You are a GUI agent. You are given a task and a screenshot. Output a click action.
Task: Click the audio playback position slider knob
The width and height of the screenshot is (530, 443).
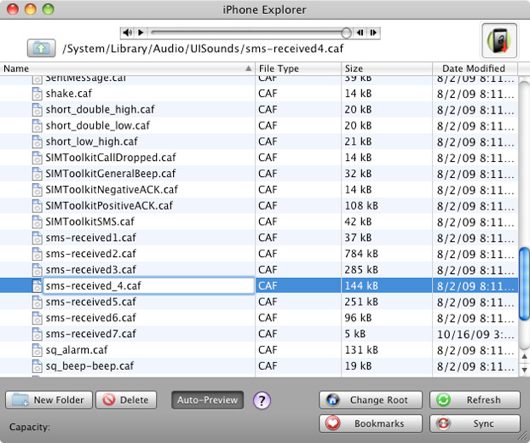click(x=346, y=33)
